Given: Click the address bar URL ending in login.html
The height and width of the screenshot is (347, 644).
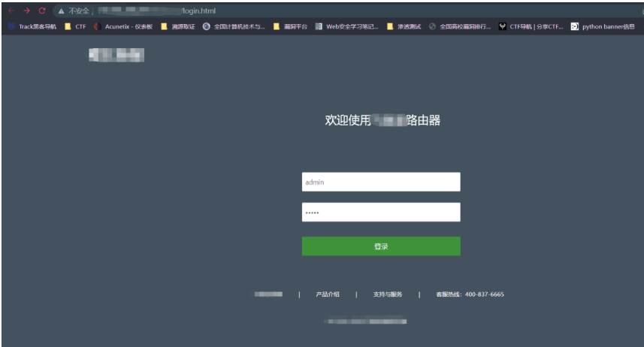Looking at the screenshot, I should pyautogui.click(x=157, y=11).
